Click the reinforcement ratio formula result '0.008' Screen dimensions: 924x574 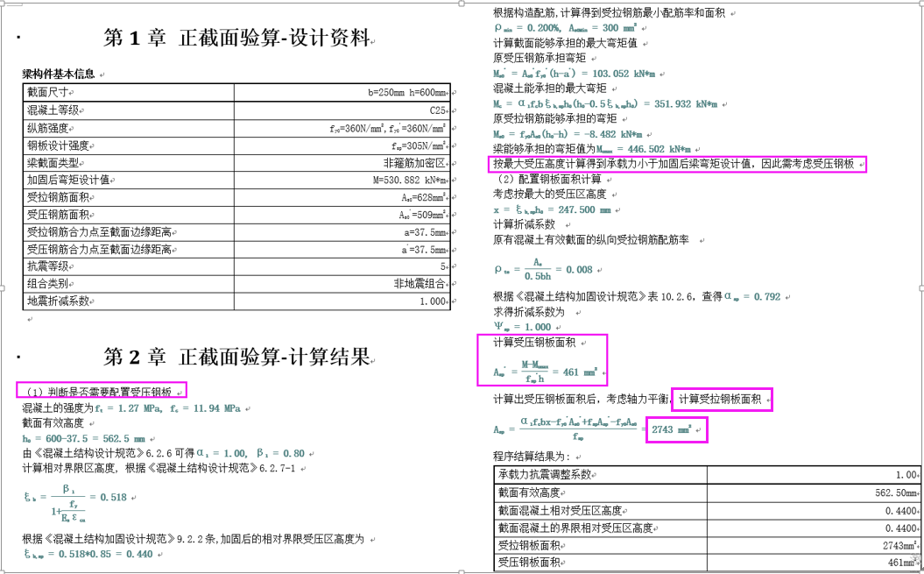[579, 270]
